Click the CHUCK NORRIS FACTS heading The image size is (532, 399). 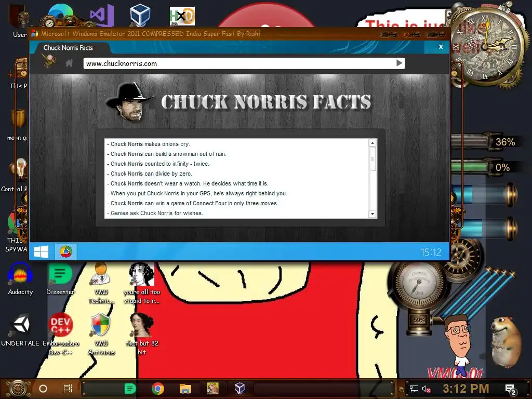[266, 102]
